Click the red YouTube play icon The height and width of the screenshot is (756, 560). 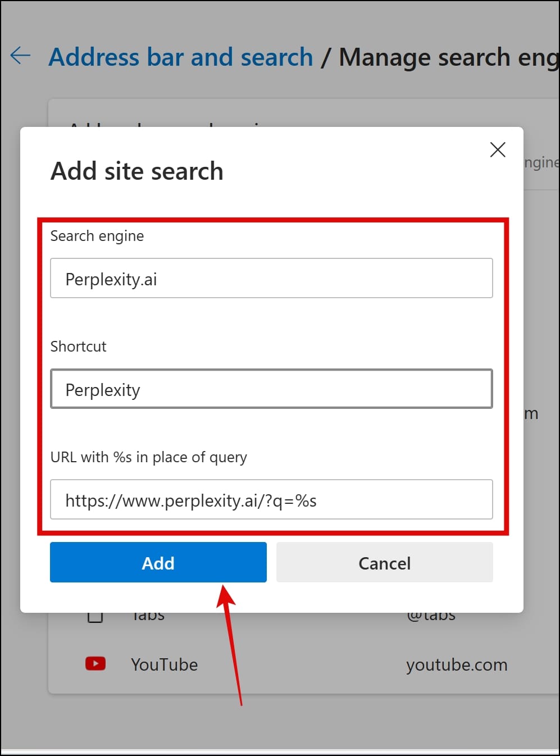95,664
